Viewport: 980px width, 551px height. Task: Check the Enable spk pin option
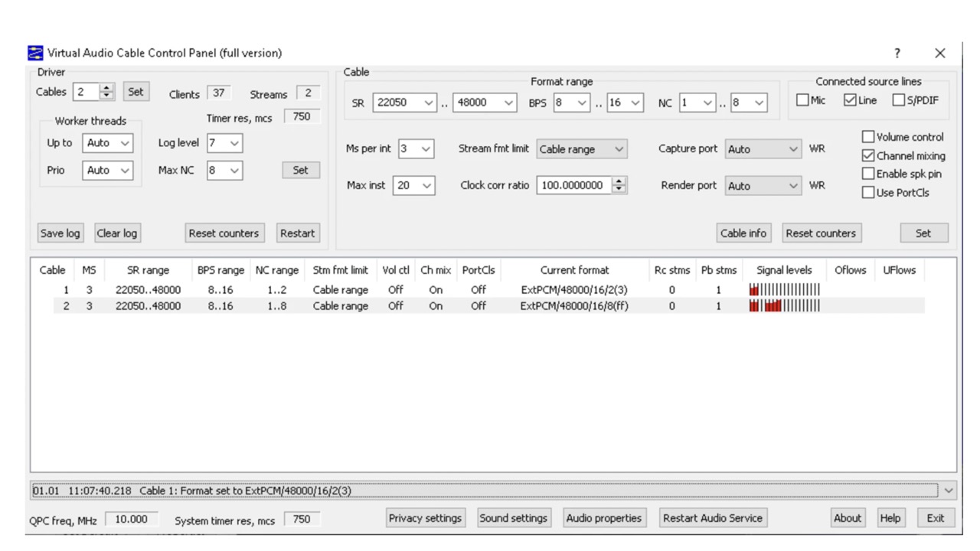869,173
